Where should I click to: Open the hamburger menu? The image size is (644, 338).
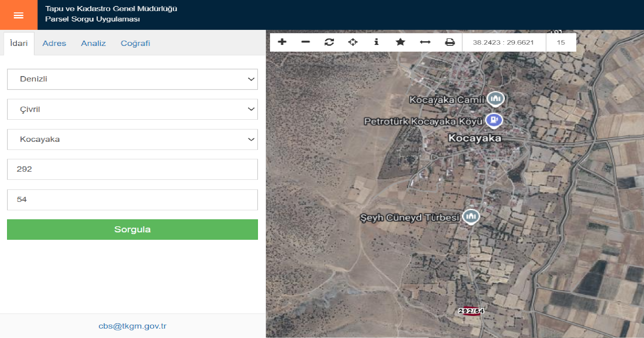tap(18, 15)
